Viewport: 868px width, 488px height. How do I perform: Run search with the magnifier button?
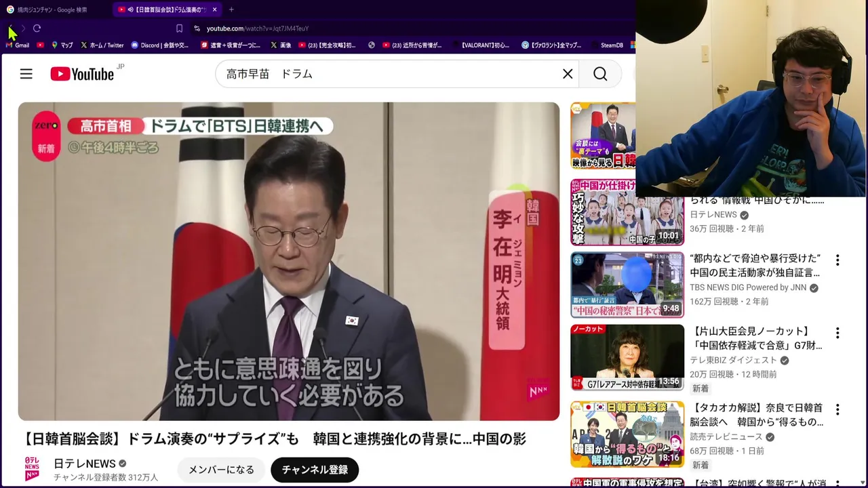[600, 74]
